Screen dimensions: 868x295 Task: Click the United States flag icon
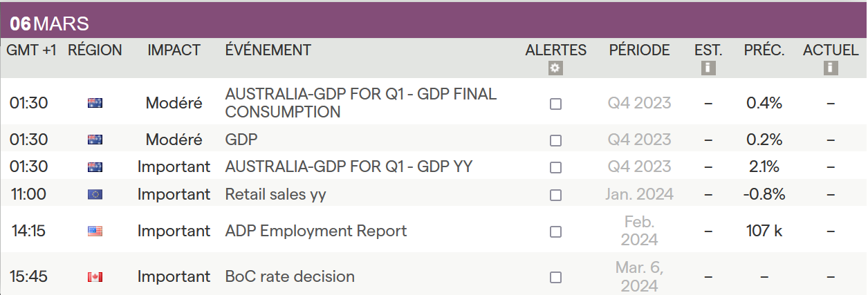pyautogui.click(x=95, y=231)
